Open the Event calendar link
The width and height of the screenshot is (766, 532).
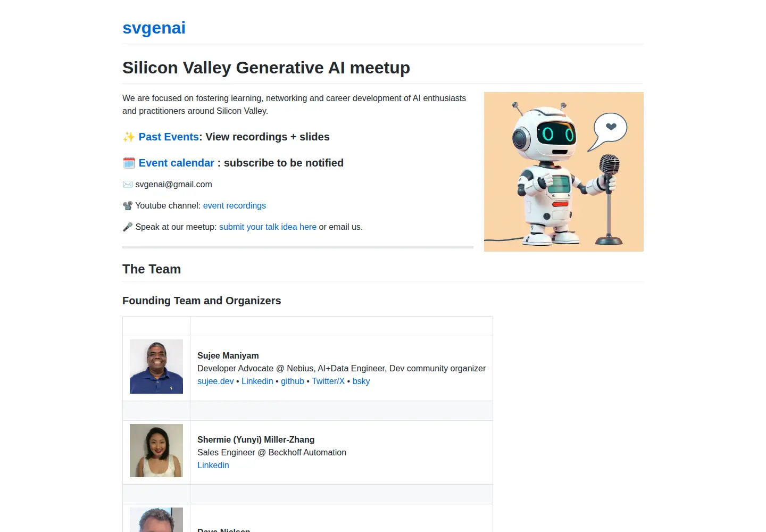(x=176, y=163)
